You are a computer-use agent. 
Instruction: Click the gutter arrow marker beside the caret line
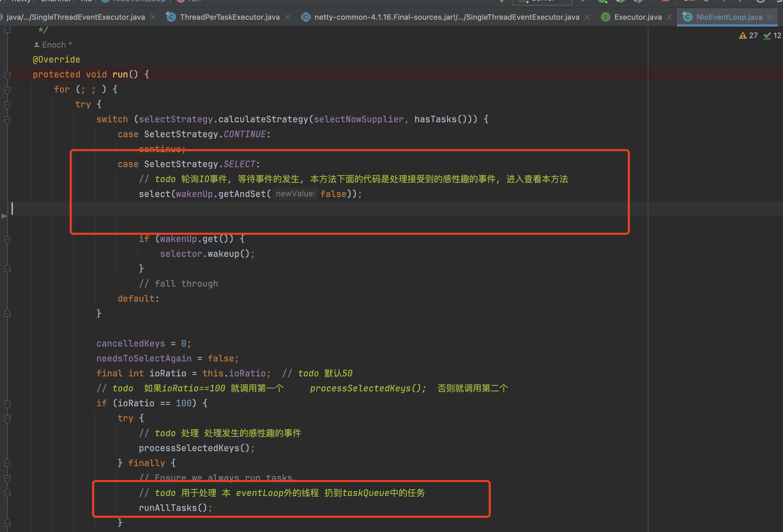click(4, 216)
